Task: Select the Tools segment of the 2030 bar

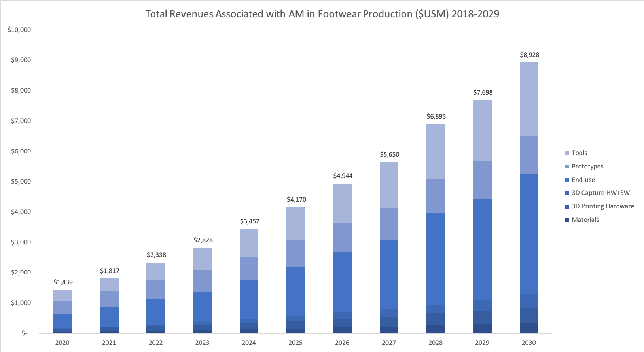Action: tap(529, 99)
